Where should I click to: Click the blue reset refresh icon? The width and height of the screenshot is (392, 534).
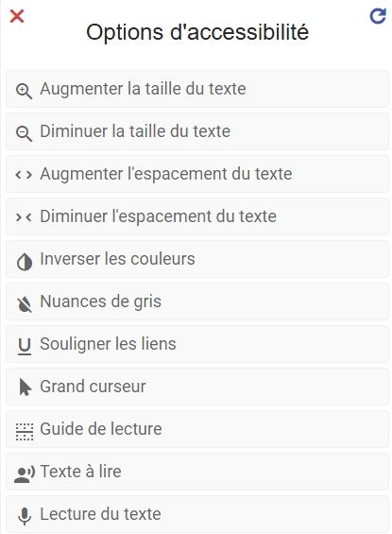(378, 16)
